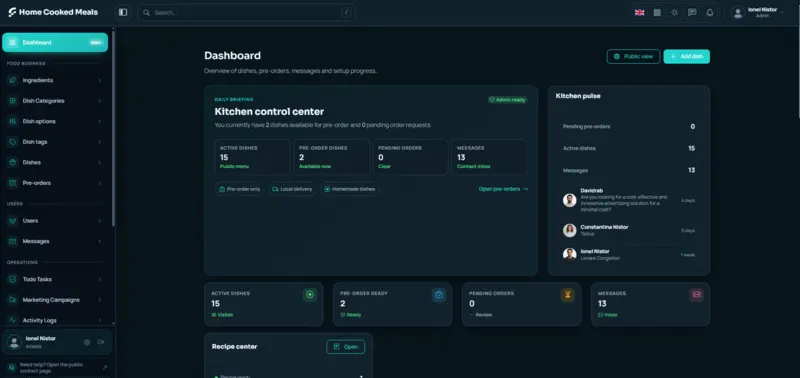Expand the Dishes chevron
The height and width of the screenshot is (378, 800).
[x=99, y=162]
